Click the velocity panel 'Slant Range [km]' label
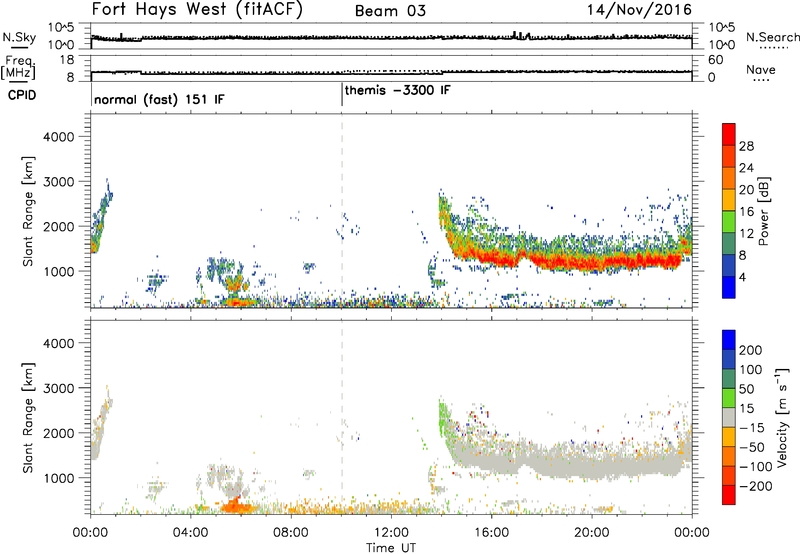The image size is (800, 554). 28,417
